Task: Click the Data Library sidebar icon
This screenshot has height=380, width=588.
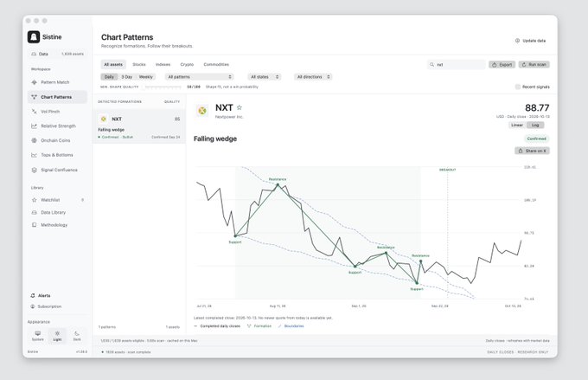Action: pos(34,213)
